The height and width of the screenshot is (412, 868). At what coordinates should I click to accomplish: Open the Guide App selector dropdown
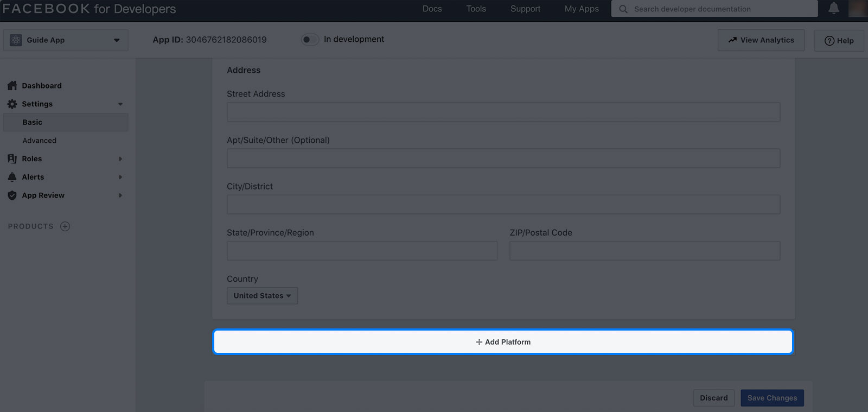(66, 40)
